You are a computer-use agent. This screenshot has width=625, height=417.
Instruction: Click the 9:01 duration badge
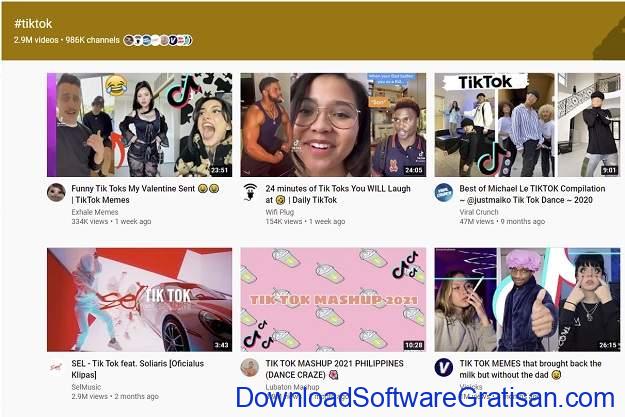(609, 170)
